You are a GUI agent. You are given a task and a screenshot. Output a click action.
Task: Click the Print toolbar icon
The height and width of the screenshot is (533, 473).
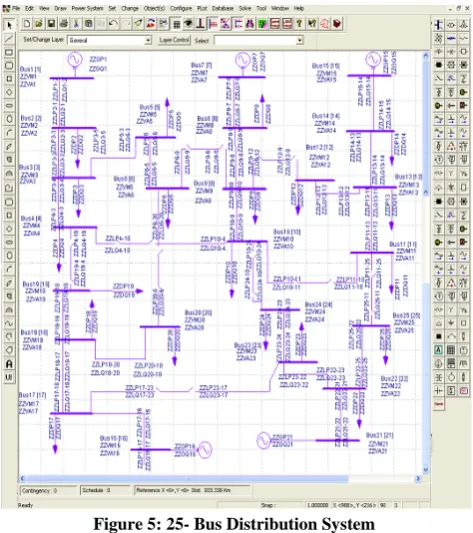click(x=64, y=23)
